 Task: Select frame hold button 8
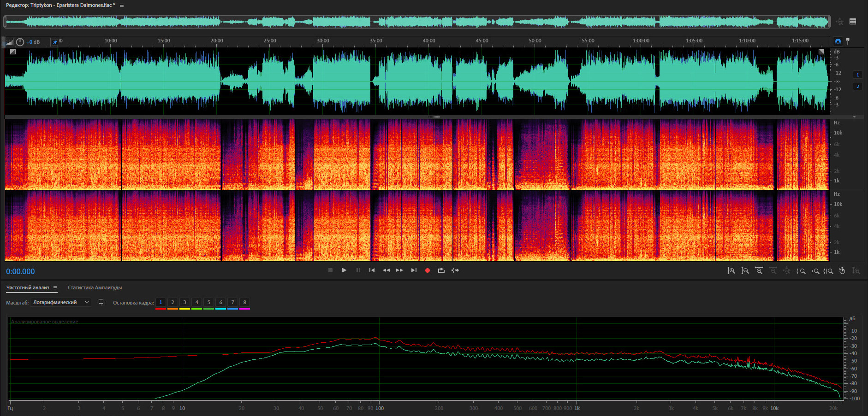coord(244,303)
